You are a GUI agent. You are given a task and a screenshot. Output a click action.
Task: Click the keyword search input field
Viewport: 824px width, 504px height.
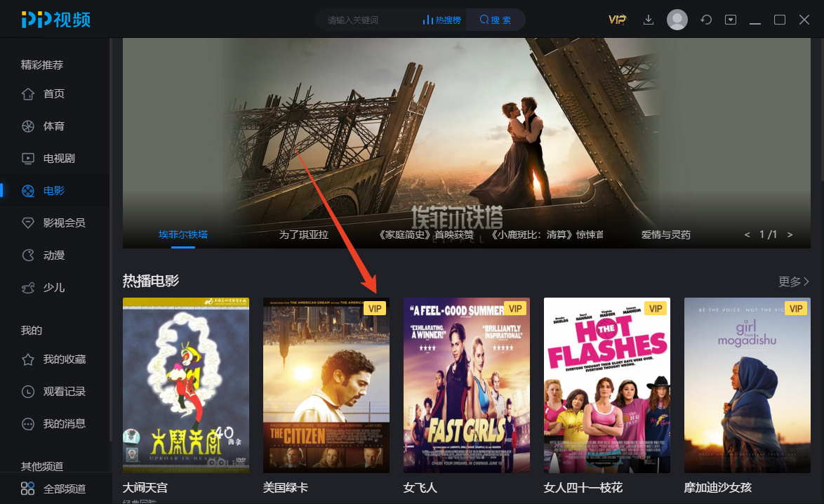pyautogui.click(x=368, y=20)
